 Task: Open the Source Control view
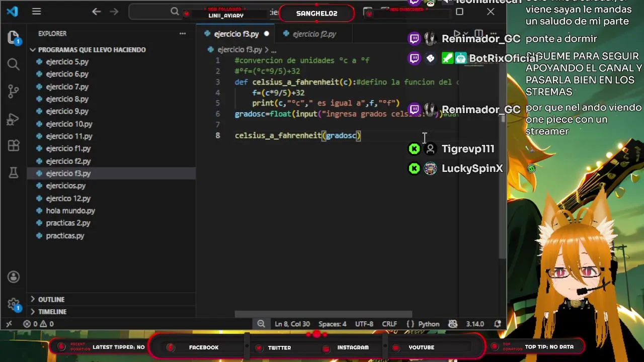point(14,92)
